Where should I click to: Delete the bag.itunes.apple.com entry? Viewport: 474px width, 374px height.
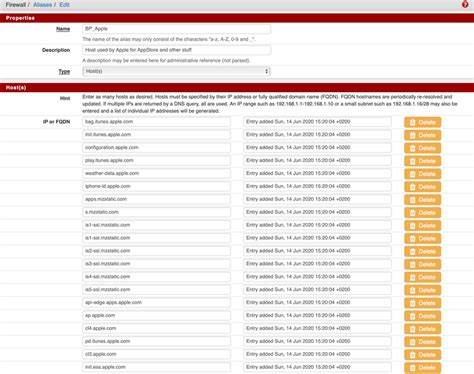point(422,122)
